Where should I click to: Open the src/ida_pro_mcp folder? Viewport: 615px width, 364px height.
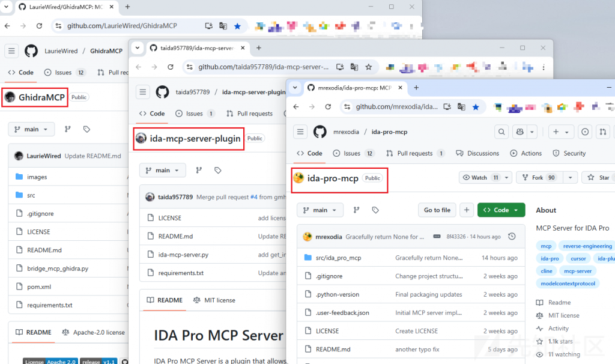coord(338,258)
